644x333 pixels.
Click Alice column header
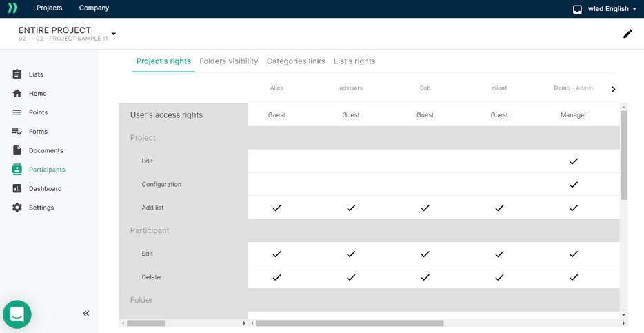[x=276, y=88]
